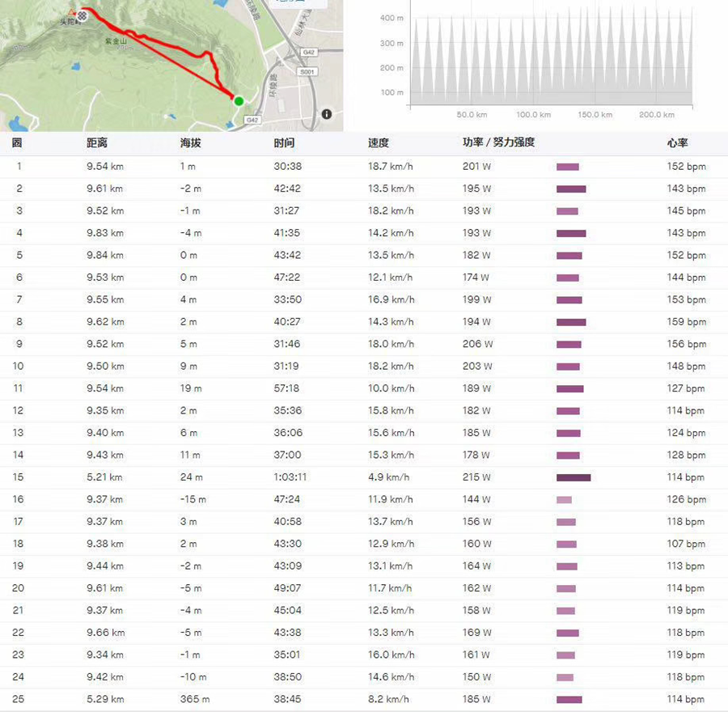Click the 心率 column header
Image resolution: width=728 pixels, height=712 pixels.
point(677,142)
